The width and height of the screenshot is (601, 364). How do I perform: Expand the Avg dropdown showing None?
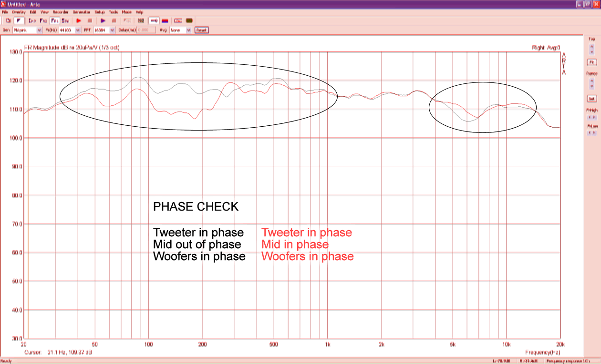189,30
